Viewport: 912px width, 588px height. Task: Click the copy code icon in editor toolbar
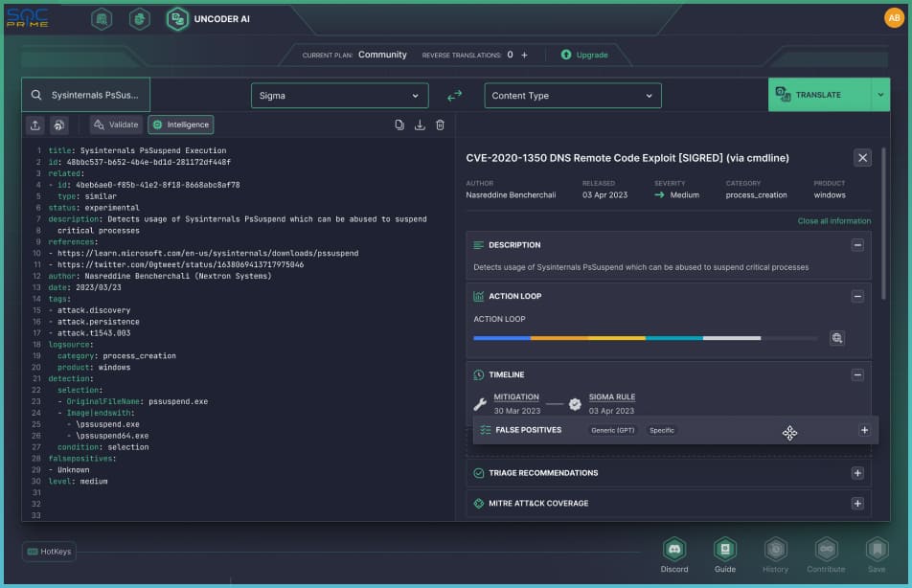400,124
